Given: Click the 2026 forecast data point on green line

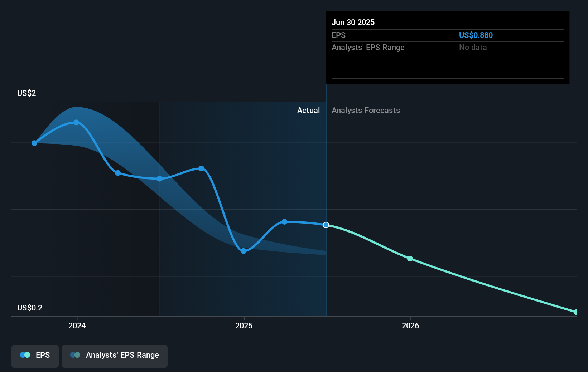Looking at the screenshot, I should [x=410, y=259].
